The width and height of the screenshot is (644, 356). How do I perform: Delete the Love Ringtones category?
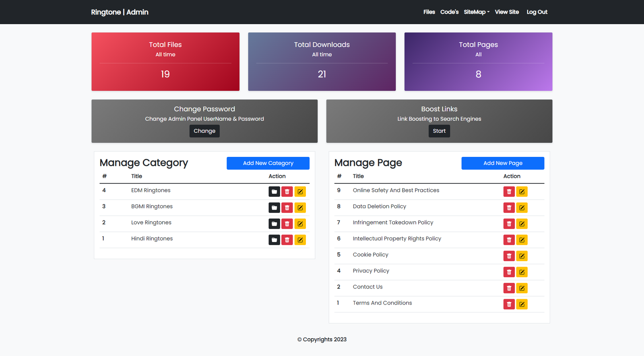pyautogui.click(x=287, y=224)
